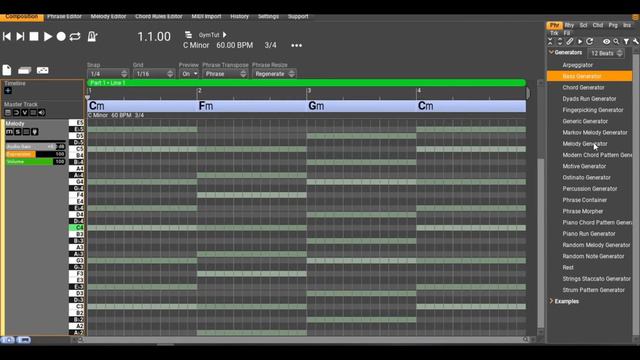The height and width of the screenshot is (360, 640).
Task: Mute the Melody track
Action: coord(9,132)
